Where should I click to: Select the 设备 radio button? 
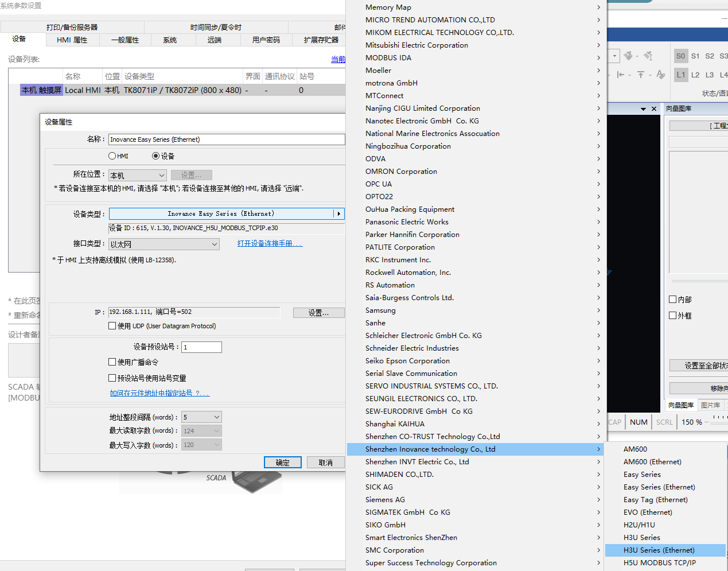(155, 156)
